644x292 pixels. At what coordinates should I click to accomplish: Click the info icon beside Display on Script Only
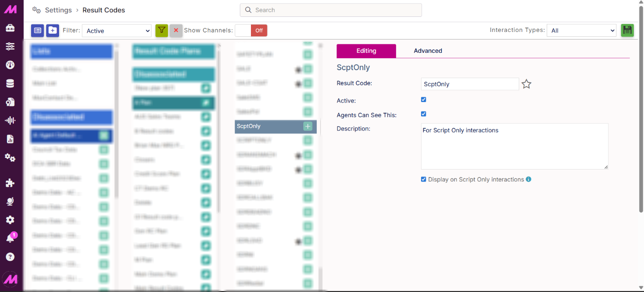[x=529, y=179]
